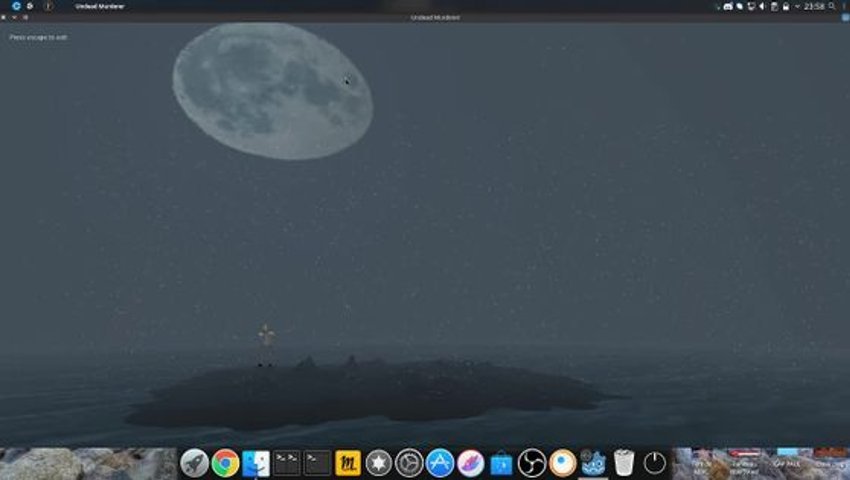Open the pink feather app icon in dock
850x480 pixels.
click(x=471, y=463)
